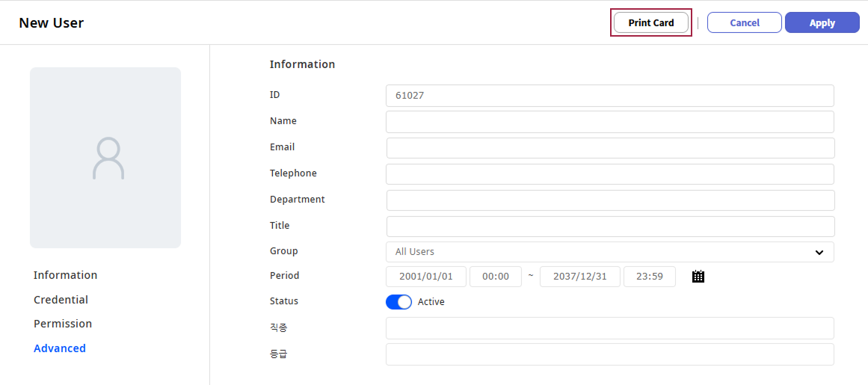
Task: Click the Title input field
Action: pyautogui.click(x=609, y=227)
